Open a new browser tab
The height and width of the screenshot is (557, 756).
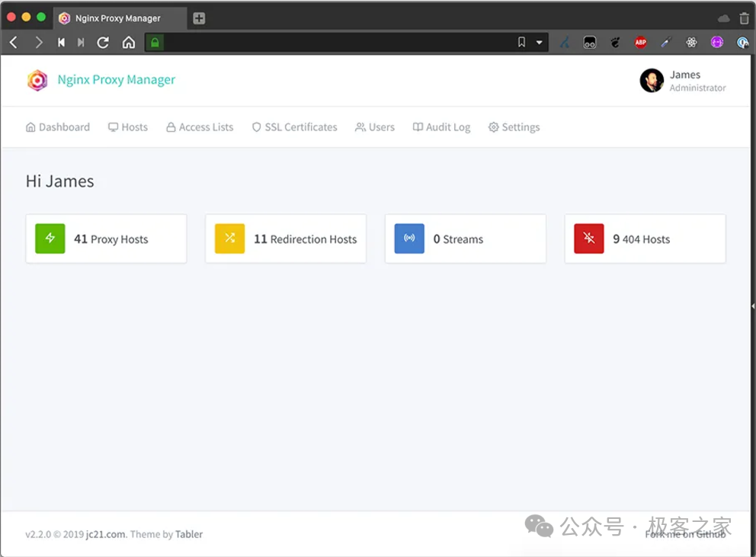click(x=199, y=18)
